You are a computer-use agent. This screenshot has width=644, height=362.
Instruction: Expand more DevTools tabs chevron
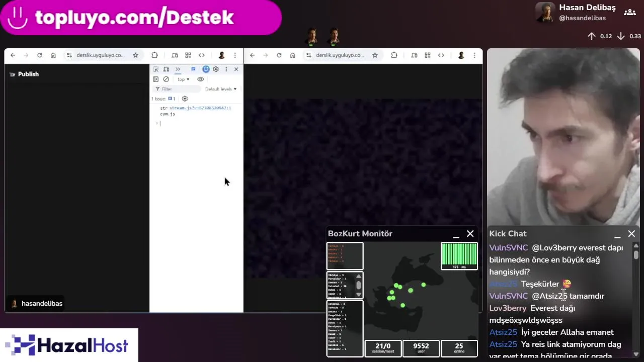point(178,69)
